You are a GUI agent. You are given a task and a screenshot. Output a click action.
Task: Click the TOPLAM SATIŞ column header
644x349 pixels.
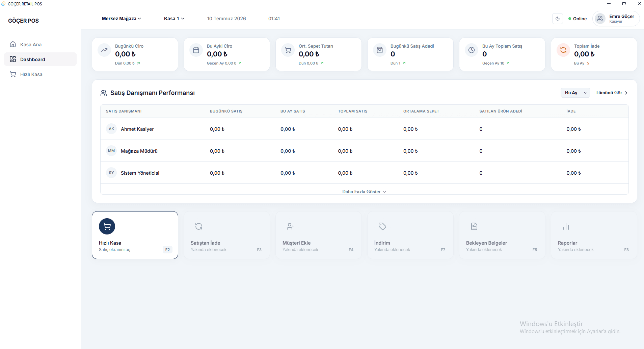pyautogui.click(x=353, y=111)
